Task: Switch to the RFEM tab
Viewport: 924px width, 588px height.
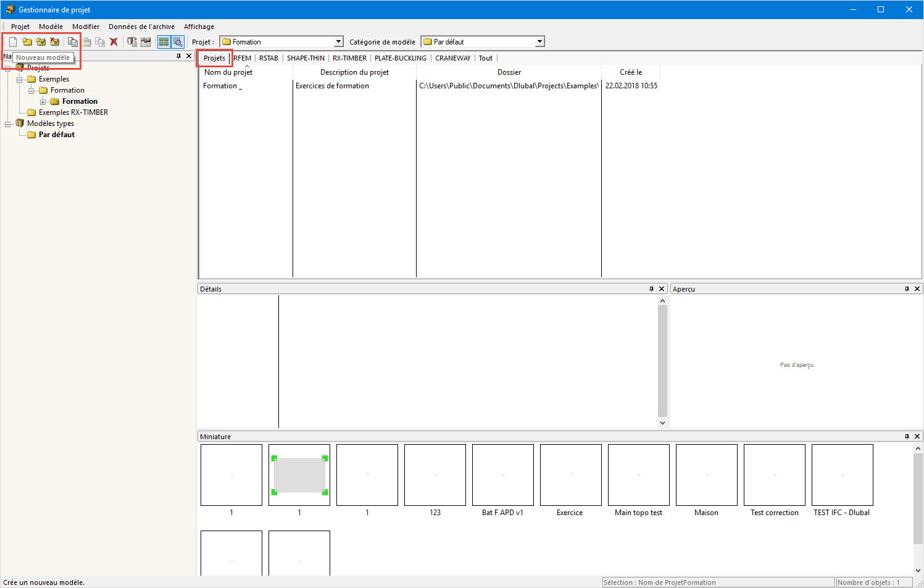Action: tap(243, 58)
